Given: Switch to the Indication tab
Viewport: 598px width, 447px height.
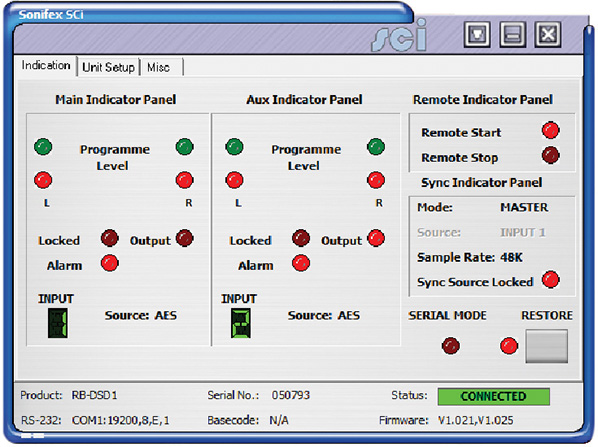Looking at the screenshot, I should click(46, 66).
